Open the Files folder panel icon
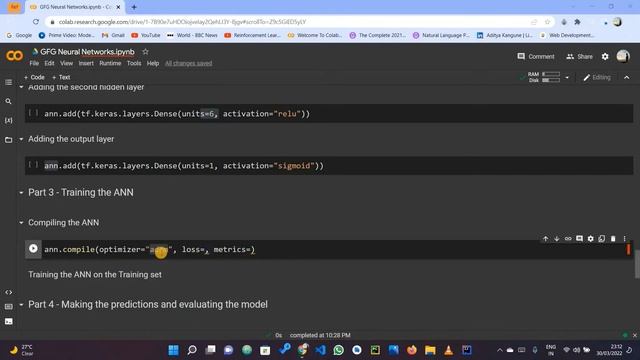The height and width of the screenshot is (360, 640). tap(8, 140)
